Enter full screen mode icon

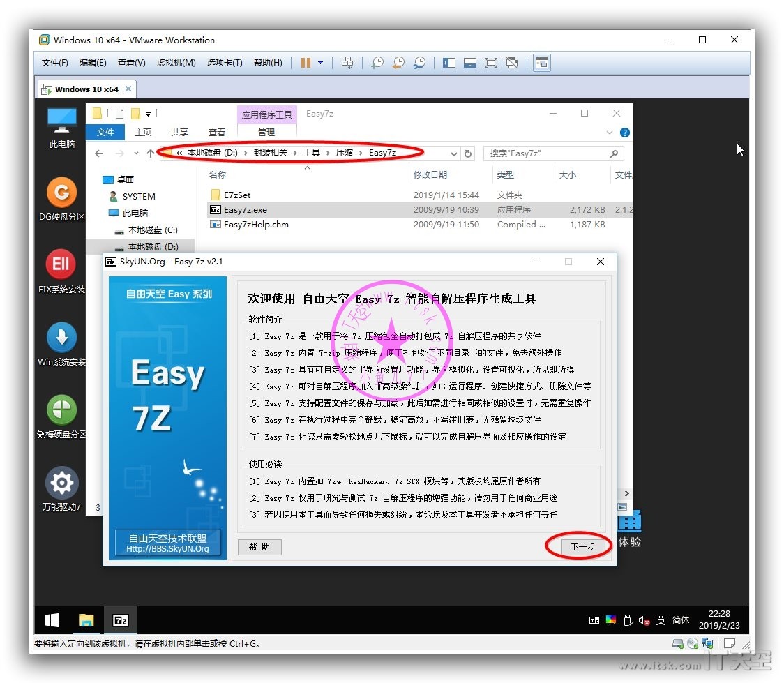pyautogui.click(x=491, y=63)
